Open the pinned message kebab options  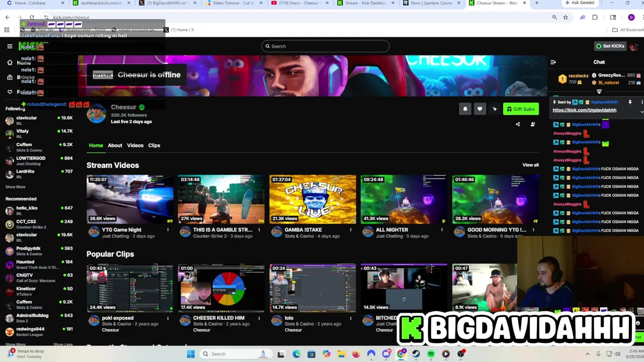642,102
